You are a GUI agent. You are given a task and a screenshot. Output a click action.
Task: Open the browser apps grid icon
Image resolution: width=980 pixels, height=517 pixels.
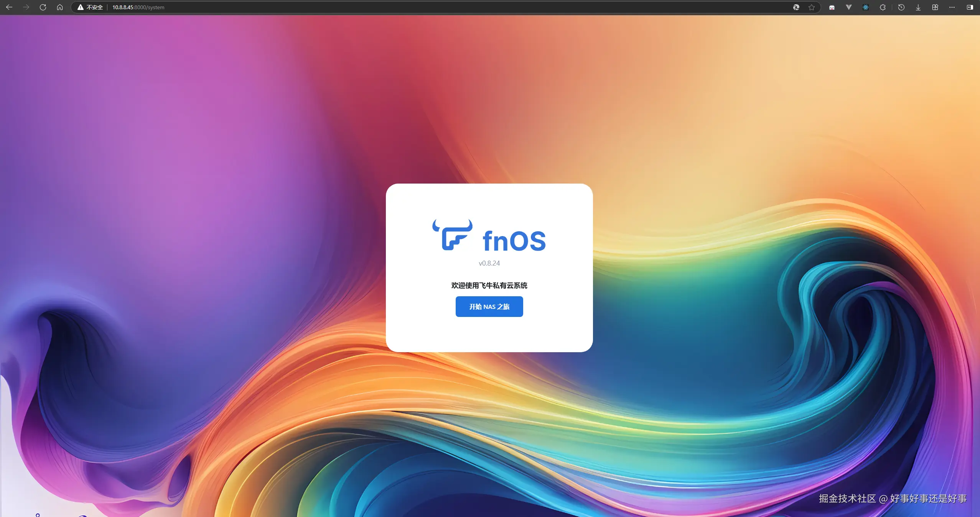935,7
